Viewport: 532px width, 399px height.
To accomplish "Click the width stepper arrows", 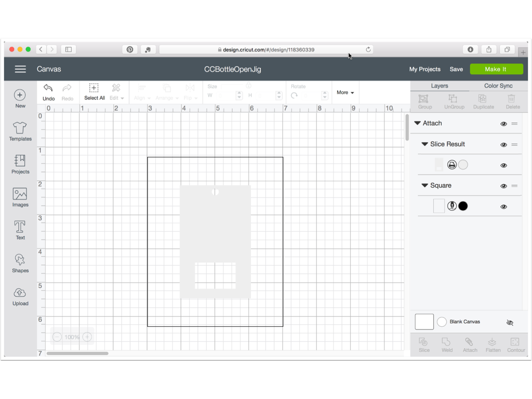I will click(239, 96).
